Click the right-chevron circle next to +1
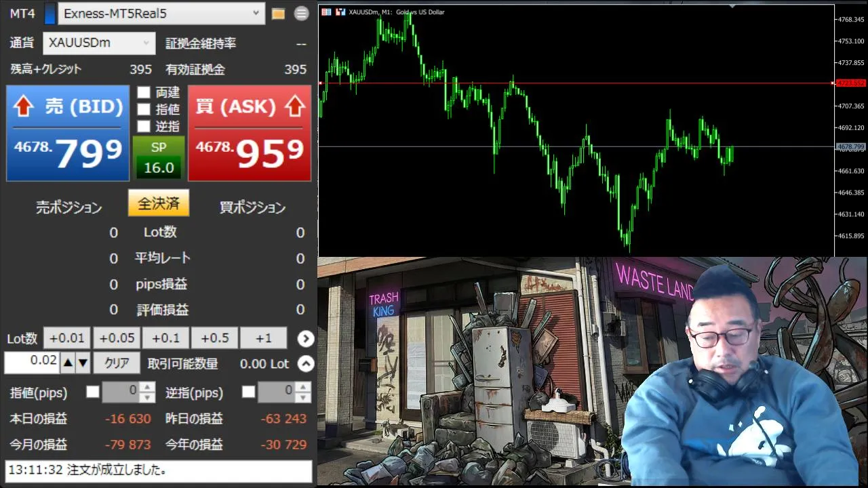Image resolution: width=868 pixels, height=488 pixels. coord(306,338)
